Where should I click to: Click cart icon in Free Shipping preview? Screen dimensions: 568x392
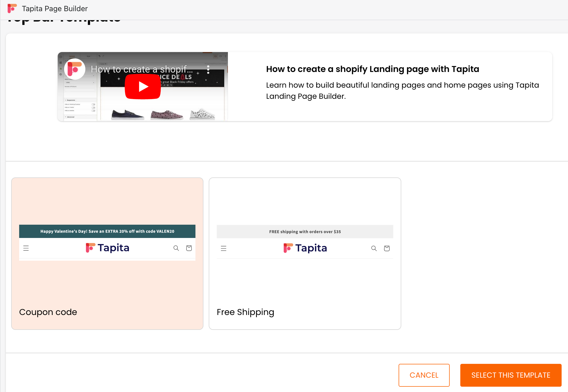pyautogui.click(x=387, y=248)
